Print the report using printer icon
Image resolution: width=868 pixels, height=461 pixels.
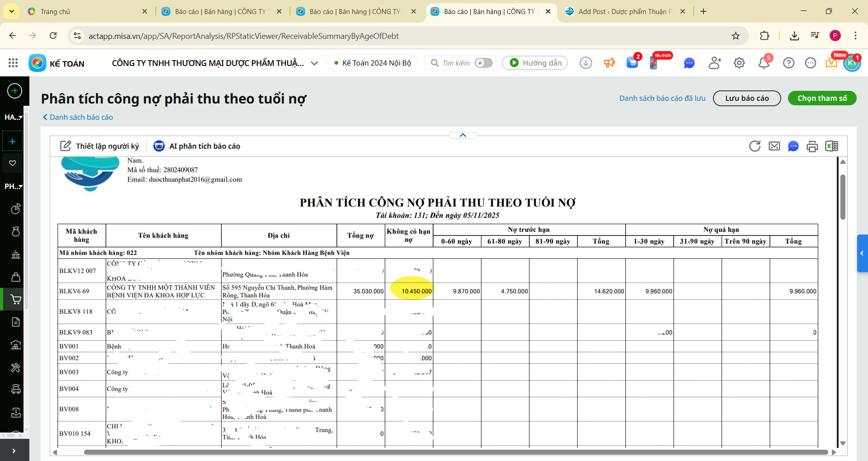(812, 146)
